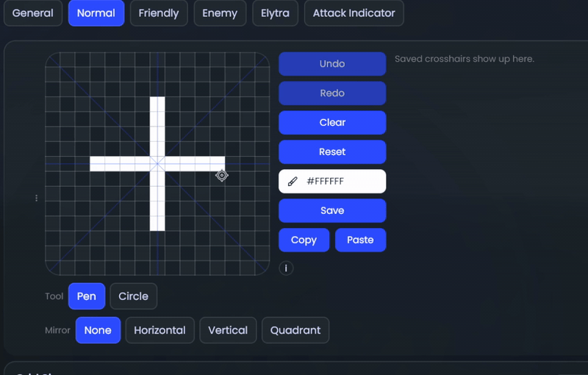Image resolution: width=588 pixels, height=375 pixels.
Task: Reset the crosshair to default
Action: click(x=332, y=152)
